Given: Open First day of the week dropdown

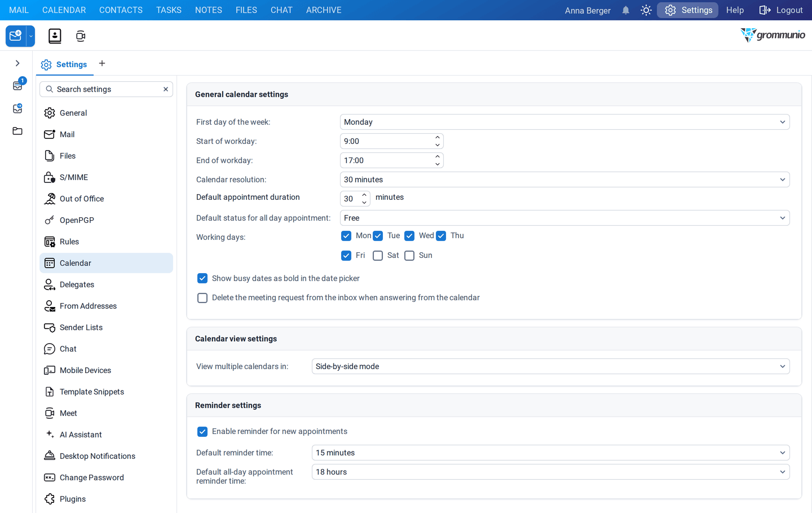Looking at the screenshot, I should (x=564, y=122).
